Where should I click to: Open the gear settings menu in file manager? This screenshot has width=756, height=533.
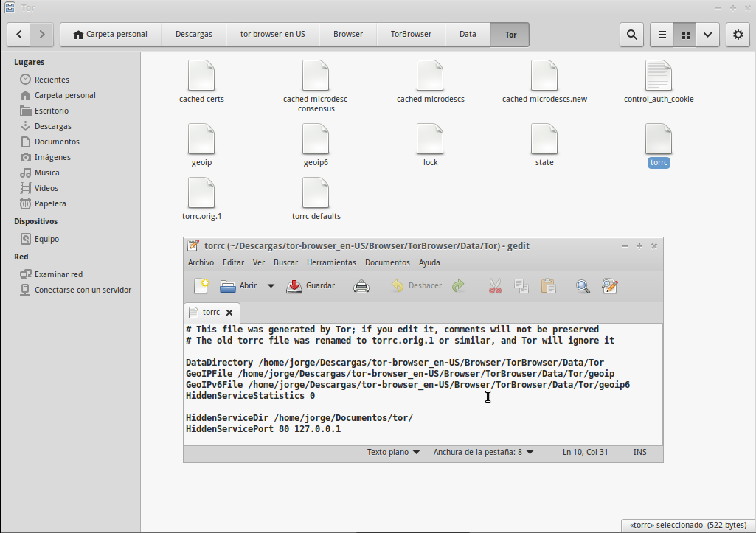[738, 35]
